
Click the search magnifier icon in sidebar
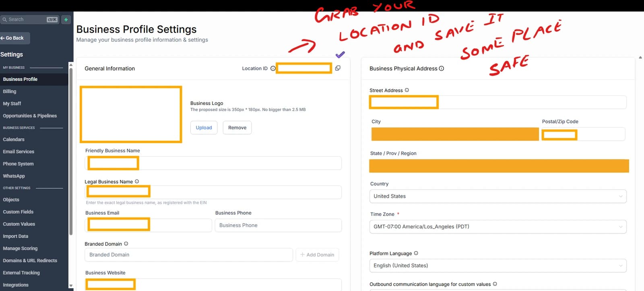tap(5, 19)
